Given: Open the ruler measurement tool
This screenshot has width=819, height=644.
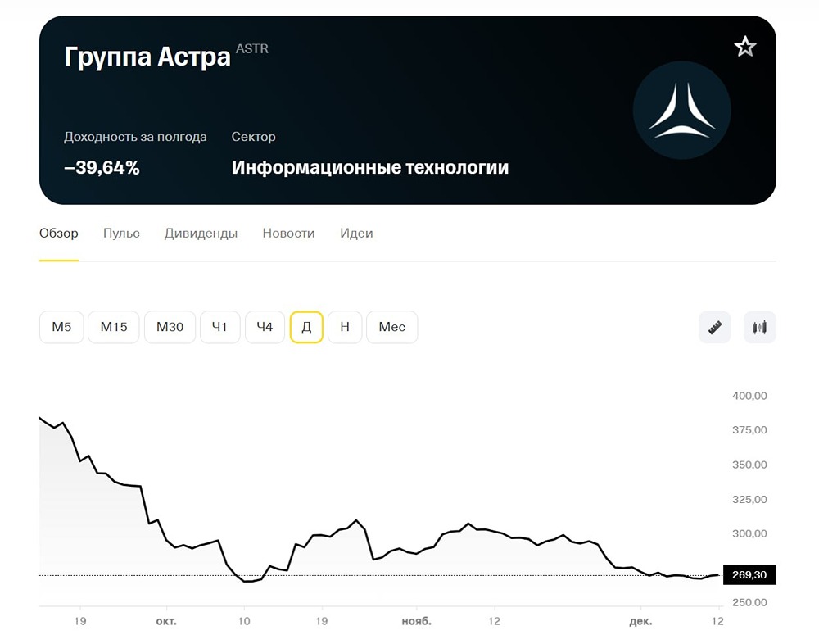Looking at the screenshot, I should tap(714, 327).
